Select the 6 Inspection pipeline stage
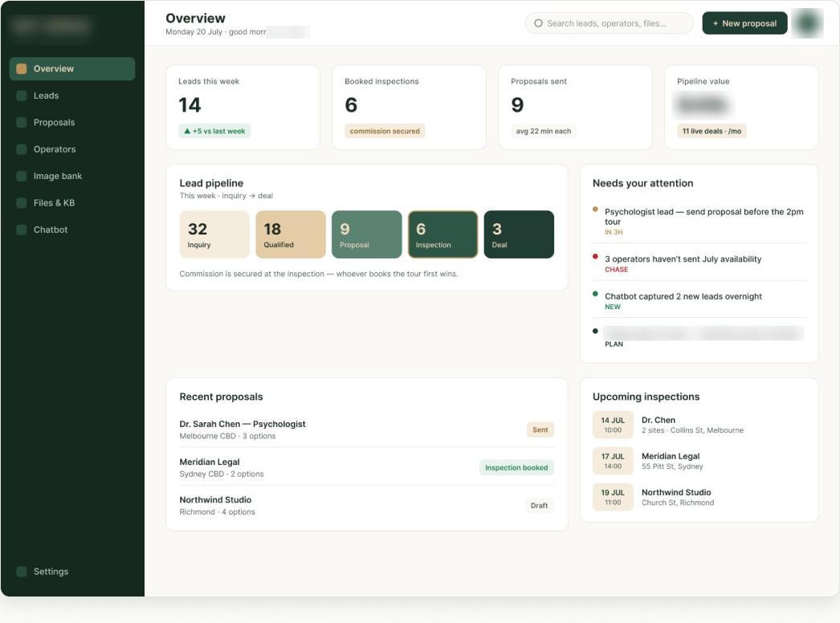840x623 pixels. [442, 234]
